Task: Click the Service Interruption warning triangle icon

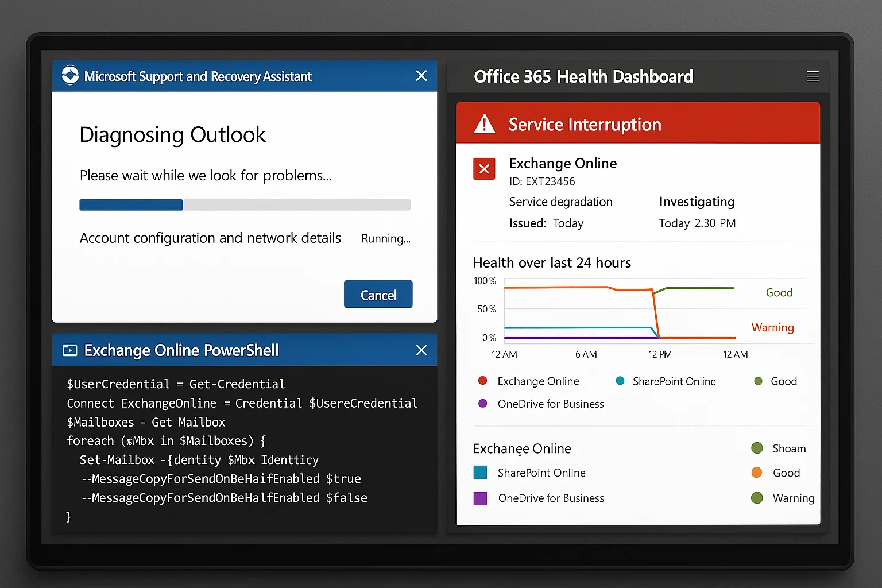Action: click(x=485, y=123)
